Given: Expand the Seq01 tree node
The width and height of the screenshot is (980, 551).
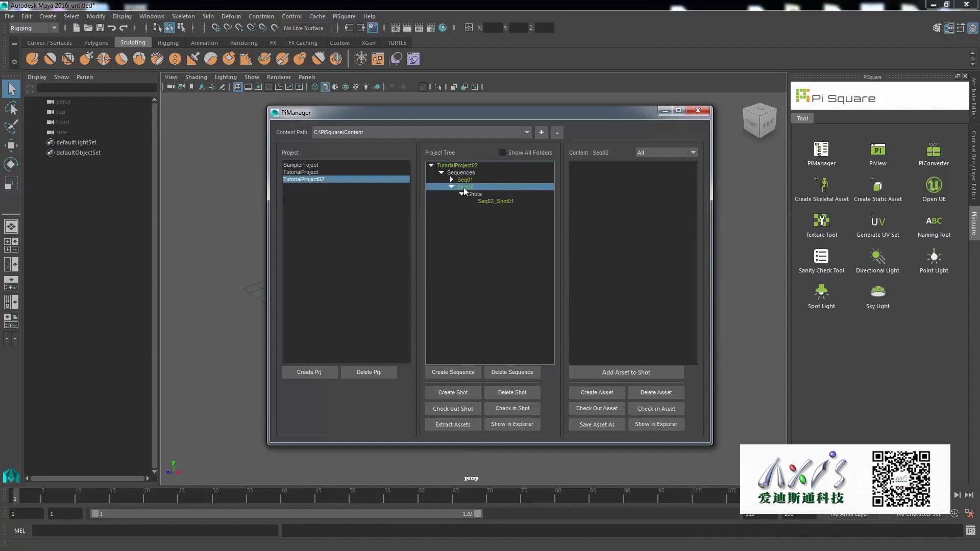Looking at the screenshot, I should pyautogui.click(x=452, y=180).
